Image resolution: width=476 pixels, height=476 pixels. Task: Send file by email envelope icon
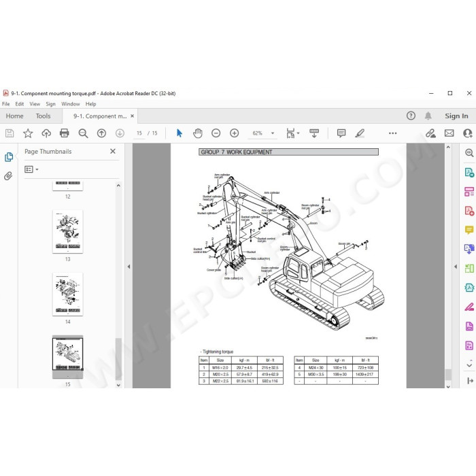tap(449, 133)
